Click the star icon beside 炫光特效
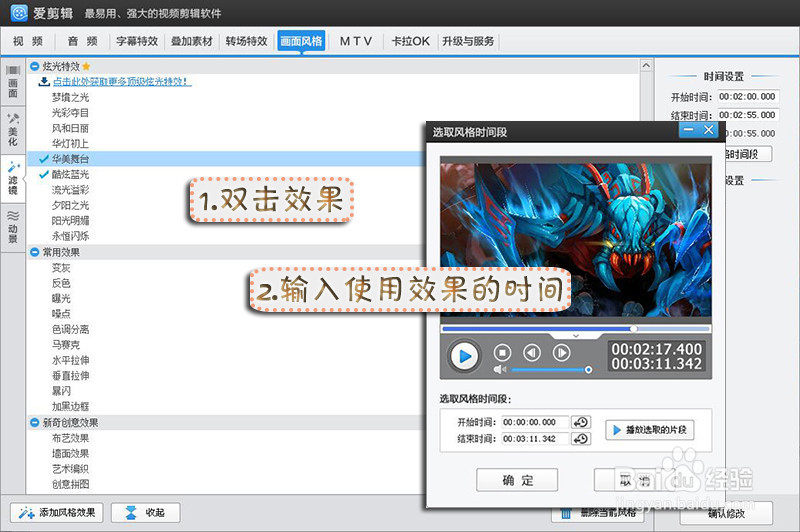This screenshot has width=800, height=532. coord(86,66)
